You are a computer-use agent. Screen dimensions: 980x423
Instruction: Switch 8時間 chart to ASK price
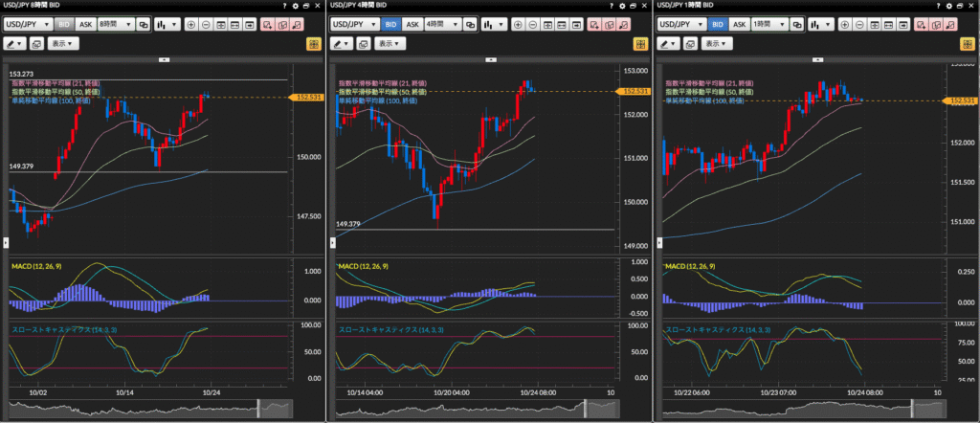pyautogui.click(x=85, y=25)
